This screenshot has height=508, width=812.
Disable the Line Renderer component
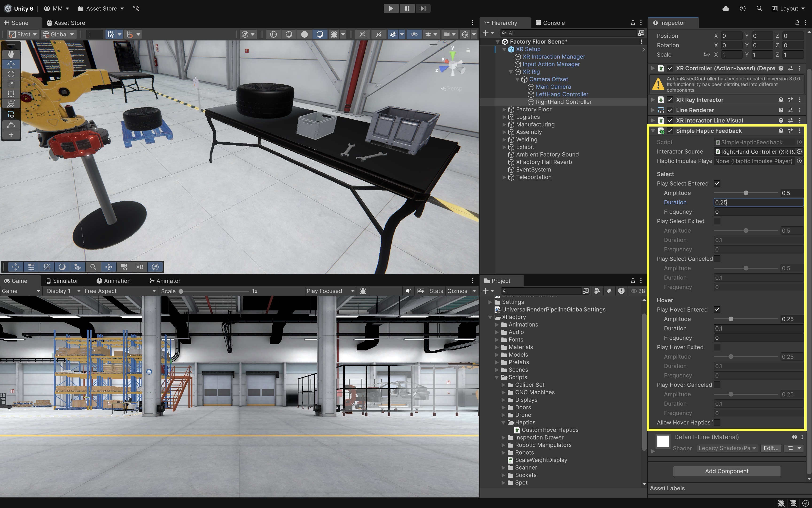pos(670,110)
